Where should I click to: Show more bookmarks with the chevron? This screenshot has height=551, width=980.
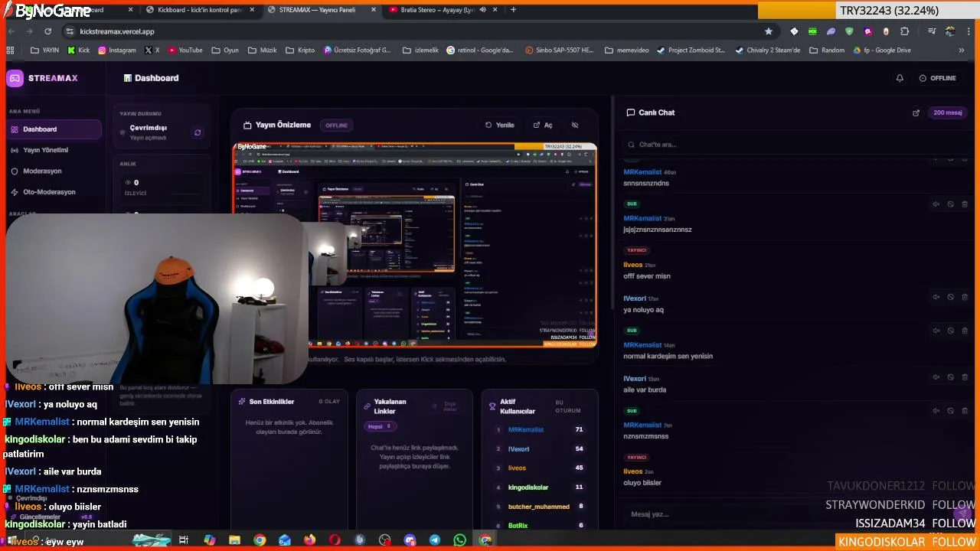(x=962, y=51)
